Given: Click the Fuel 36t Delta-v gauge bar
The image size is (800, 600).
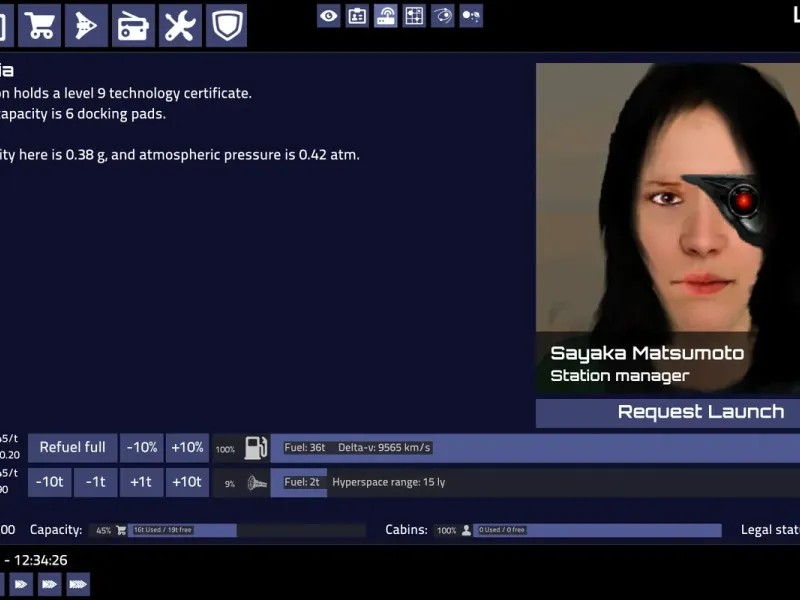Looking at the screenshot, I should coord(535,448).
